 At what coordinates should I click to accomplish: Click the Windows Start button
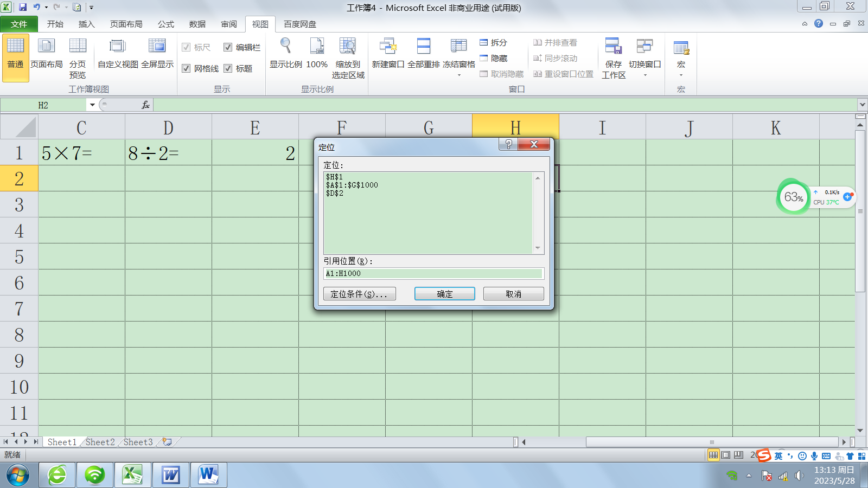tap(18, 475)
